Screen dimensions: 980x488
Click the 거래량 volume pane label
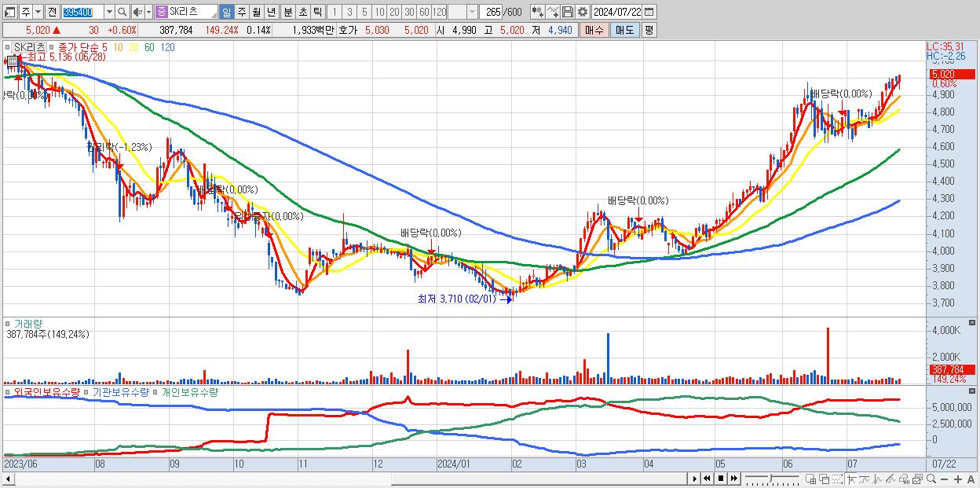tap(28, 324)
